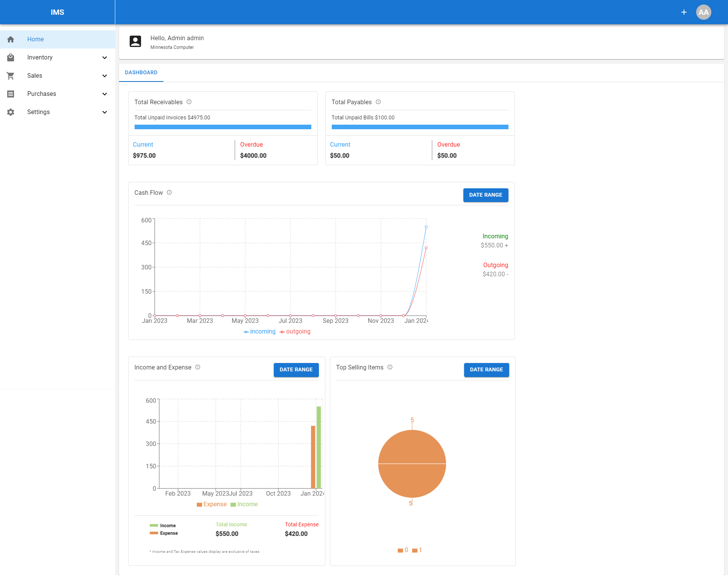
Task: Toggle legend item 1 in pie chart
Action: tap(417, 550)
